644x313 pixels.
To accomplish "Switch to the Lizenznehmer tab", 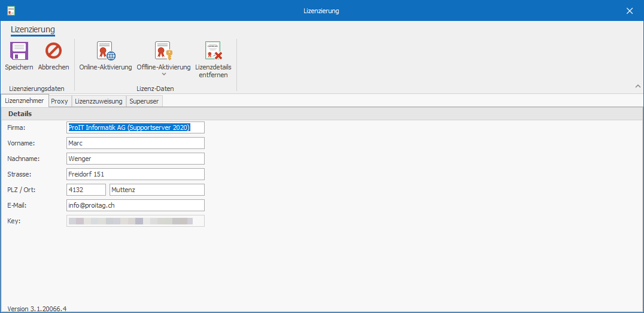I will (24, 101).
